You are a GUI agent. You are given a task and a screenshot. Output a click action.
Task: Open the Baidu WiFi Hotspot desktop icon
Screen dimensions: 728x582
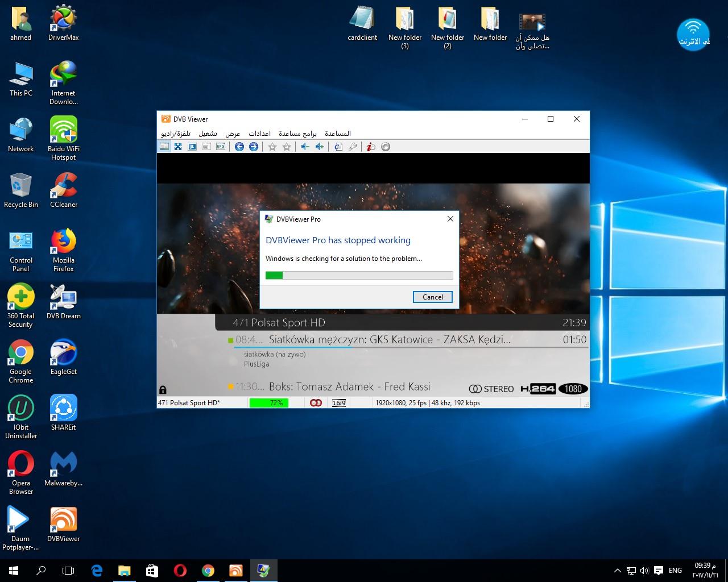point(64,139)
